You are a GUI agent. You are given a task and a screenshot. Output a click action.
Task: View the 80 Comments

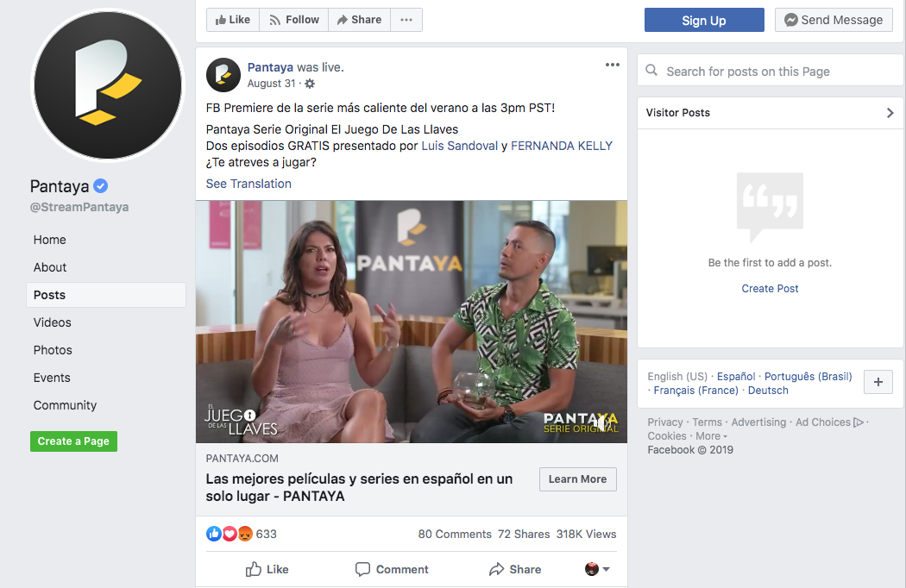[x=455, y=535]
